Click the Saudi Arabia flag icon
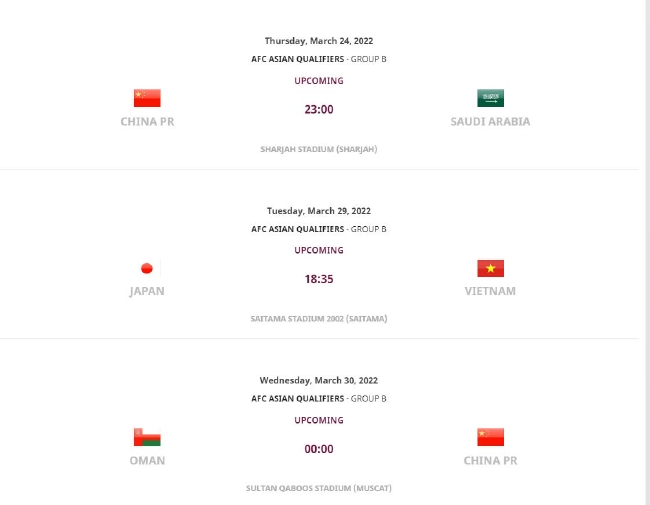The height and width of the screenshot is (505, 650). pyautogui.click(x=490, y=98)
